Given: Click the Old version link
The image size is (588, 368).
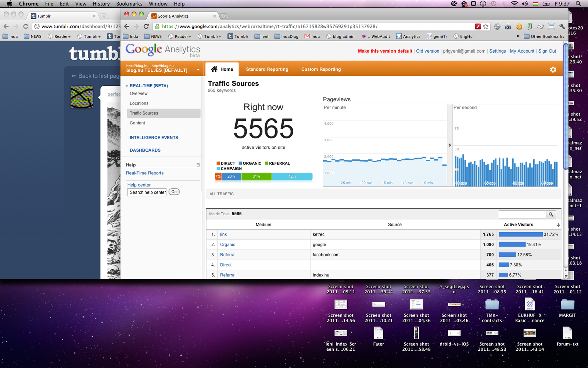Looking at the screenshot, I should tap(427, 51).
